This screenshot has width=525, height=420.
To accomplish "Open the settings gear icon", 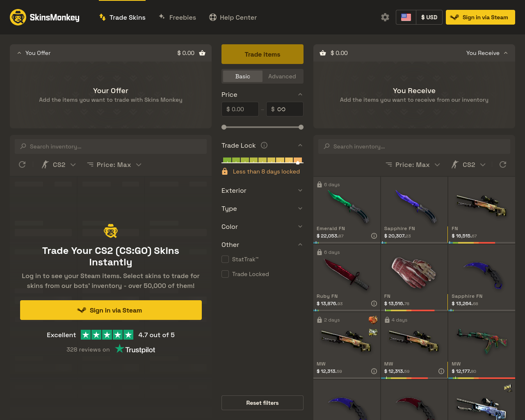I will click(385, 17).
